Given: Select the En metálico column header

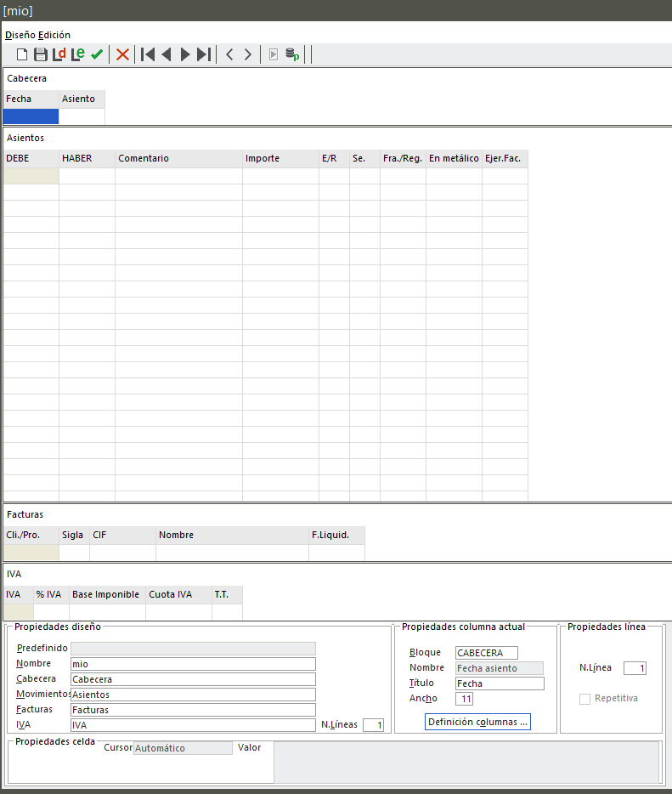Looking at the screenshot, I should click(x=455, y=158).
